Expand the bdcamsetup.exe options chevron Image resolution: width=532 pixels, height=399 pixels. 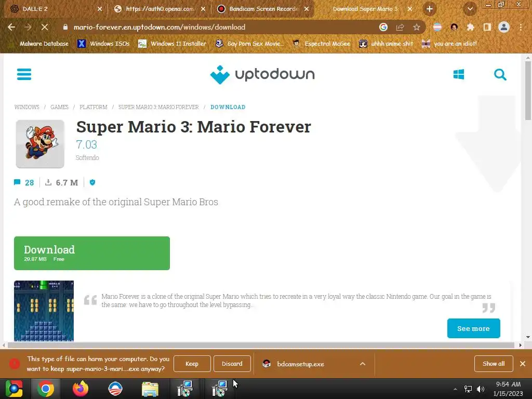[x=362, y=364]
